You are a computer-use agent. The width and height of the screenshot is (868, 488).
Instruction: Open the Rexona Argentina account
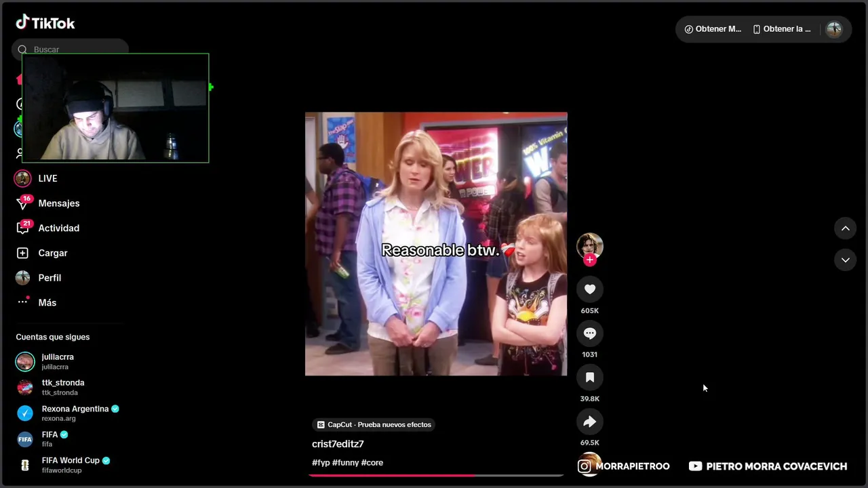[68, 413]
